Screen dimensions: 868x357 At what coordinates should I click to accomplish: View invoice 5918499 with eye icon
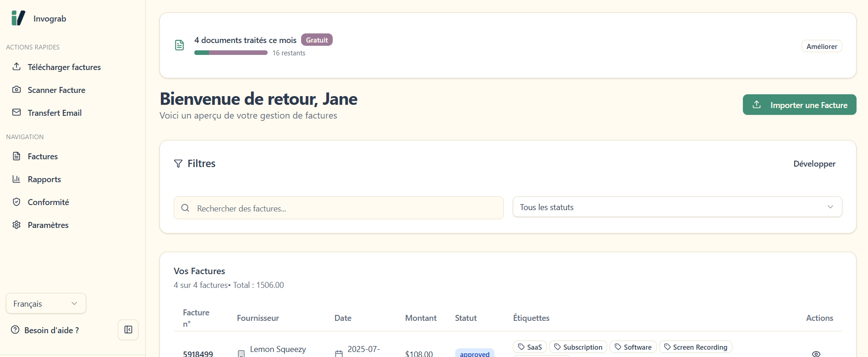(x=816, y=354)
